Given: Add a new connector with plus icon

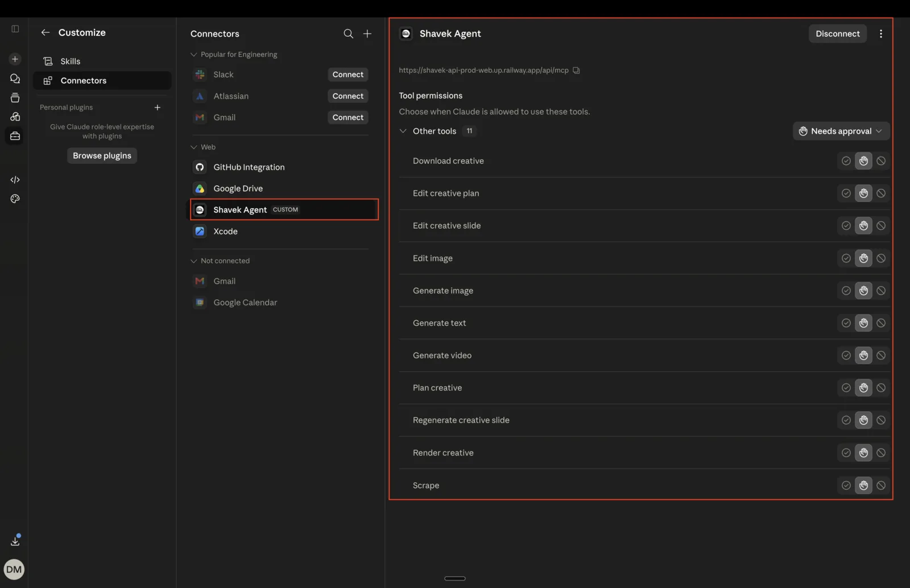Looking at the screenshot, I should pos(367,34).
